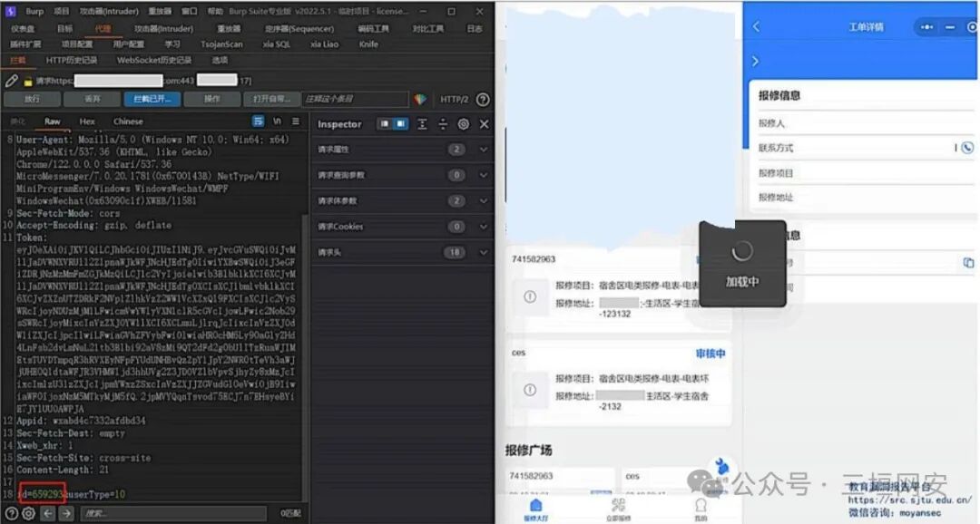Click the search settings gear icon
This screenshot has height=524, width=980.
pyautogui.click(x=29, y=513)
